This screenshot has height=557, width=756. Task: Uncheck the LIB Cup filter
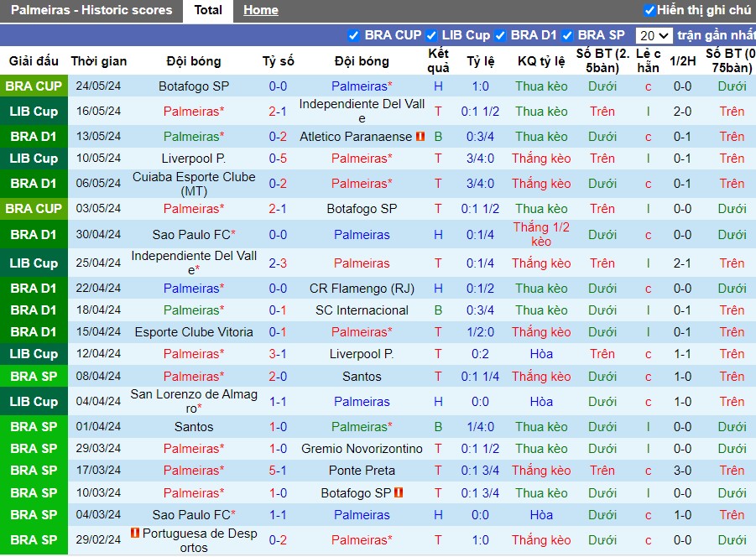tap(431, 36)
